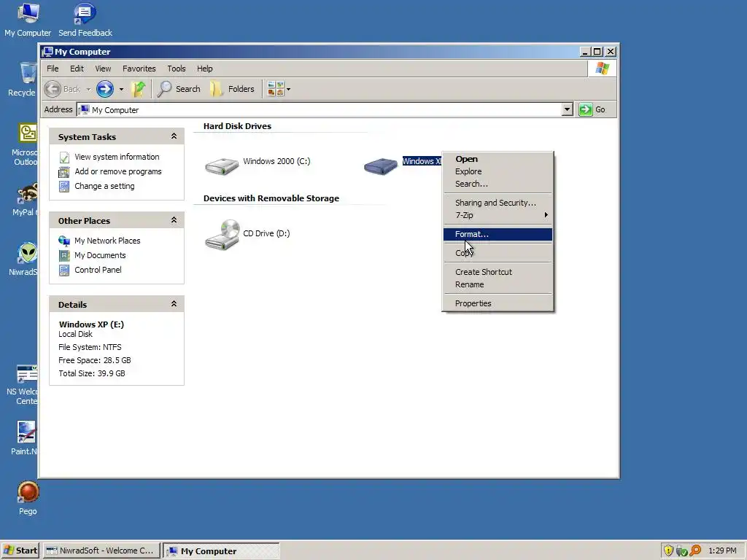The image size is (747, 560).
Task: Open the Search toolbar button
Action: [x=179, y=89]
